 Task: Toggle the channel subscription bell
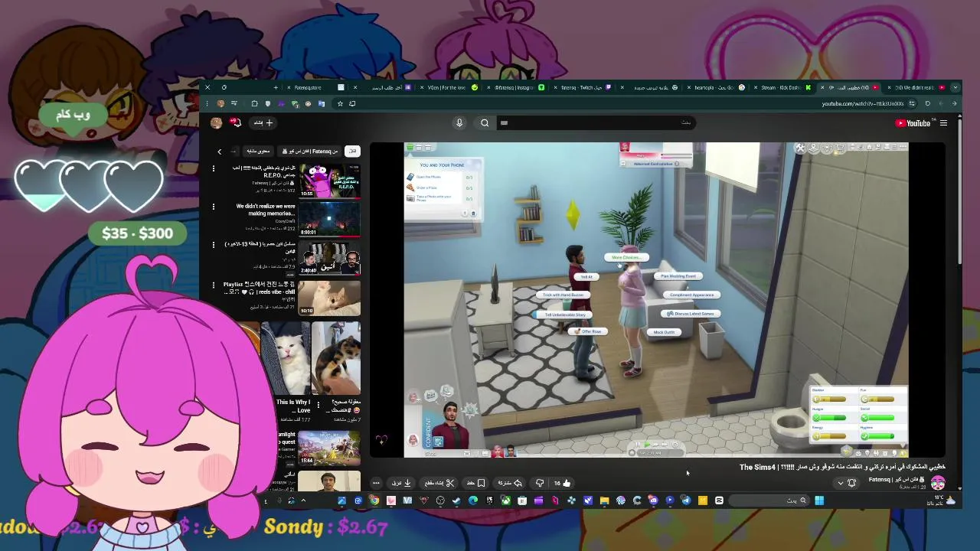click(851, 483)
